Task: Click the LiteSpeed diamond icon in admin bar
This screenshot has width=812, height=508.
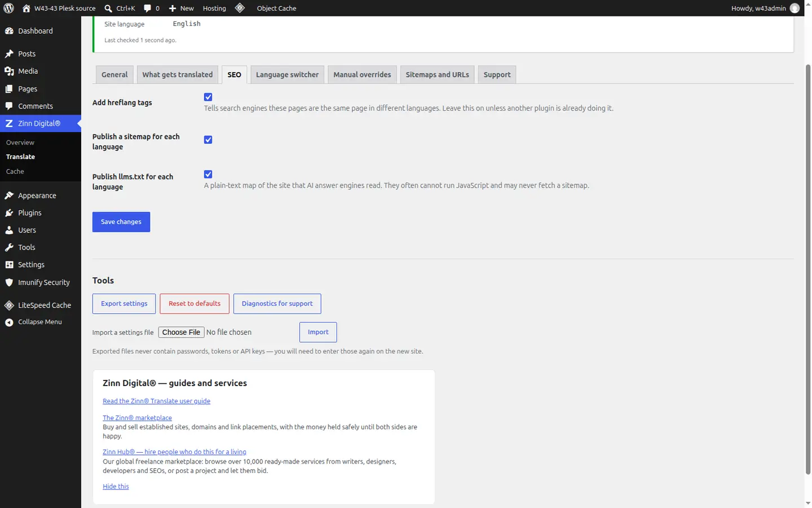Action: (240, 8)
